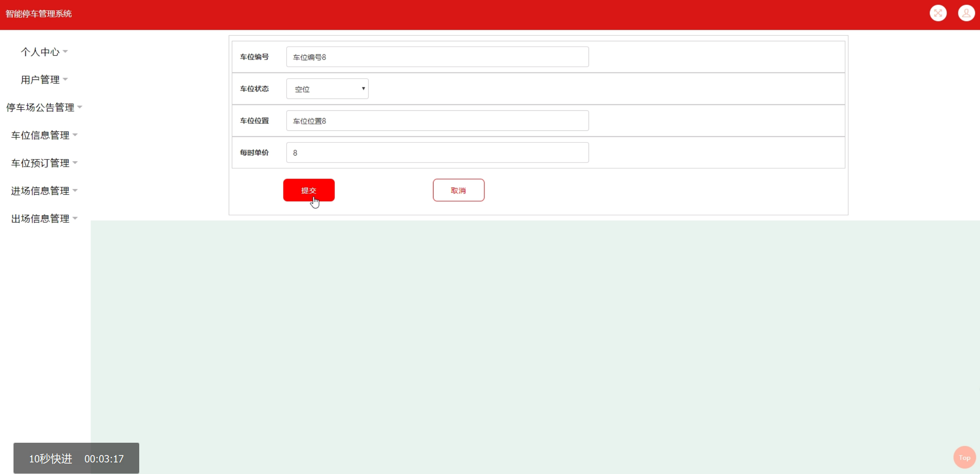This screenshot has width=980, height=474.
Task: Expand the 个人中心 menu arrow
Action: 65,51
